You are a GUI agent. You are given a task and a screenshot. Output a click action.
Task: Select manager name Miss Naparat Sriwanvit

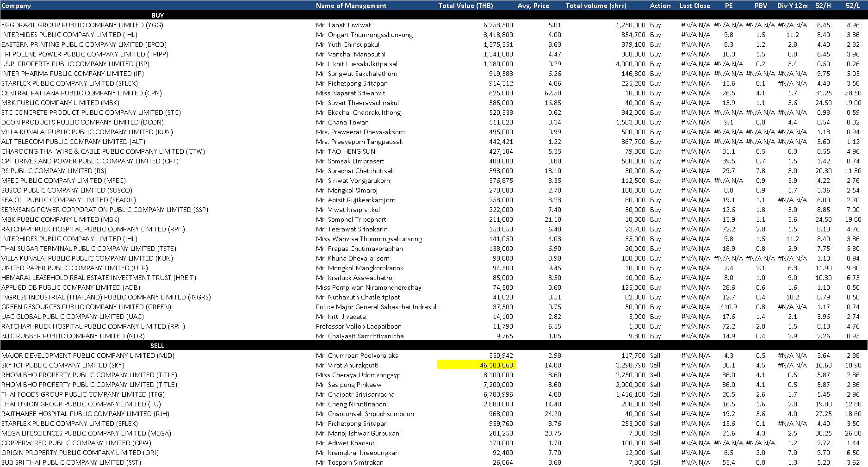point(350,93)
